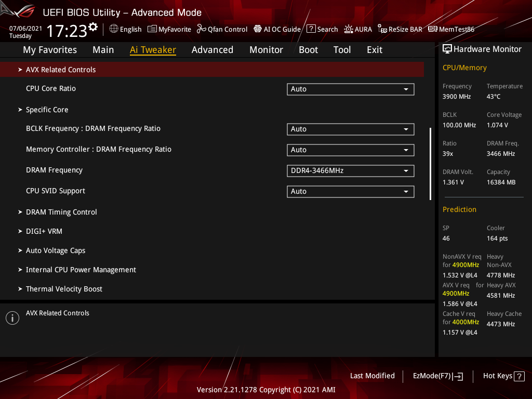Image resolution: width=532 pixels, height=399 pixels.
Task: Click the Last Modified button
Action: 372,376
